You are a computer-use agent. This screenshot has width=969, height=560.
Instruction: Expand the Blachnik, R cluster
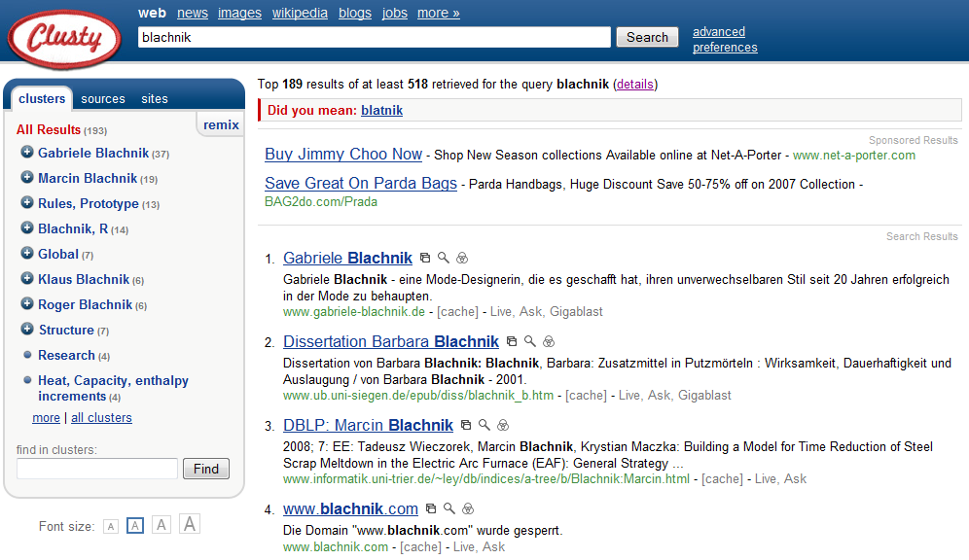26,227
